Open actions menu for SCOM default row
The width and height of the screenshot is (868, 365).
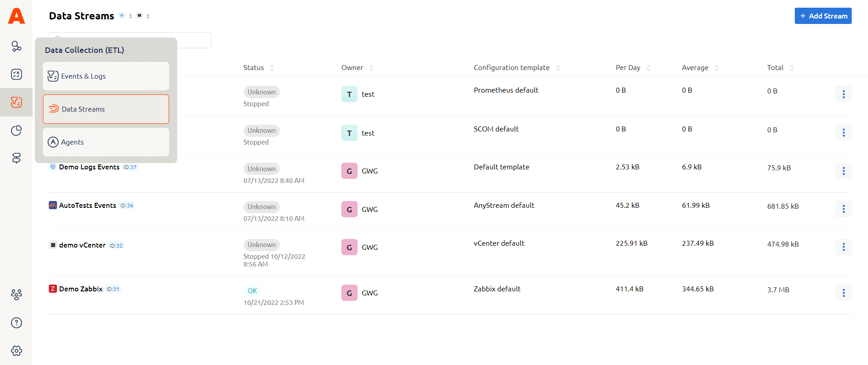844,132
